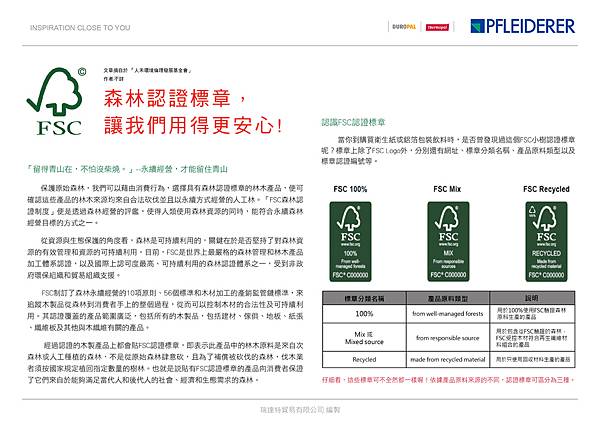
Task: Click the Pfleiderer logo in the header
Action: pos(523,26)
